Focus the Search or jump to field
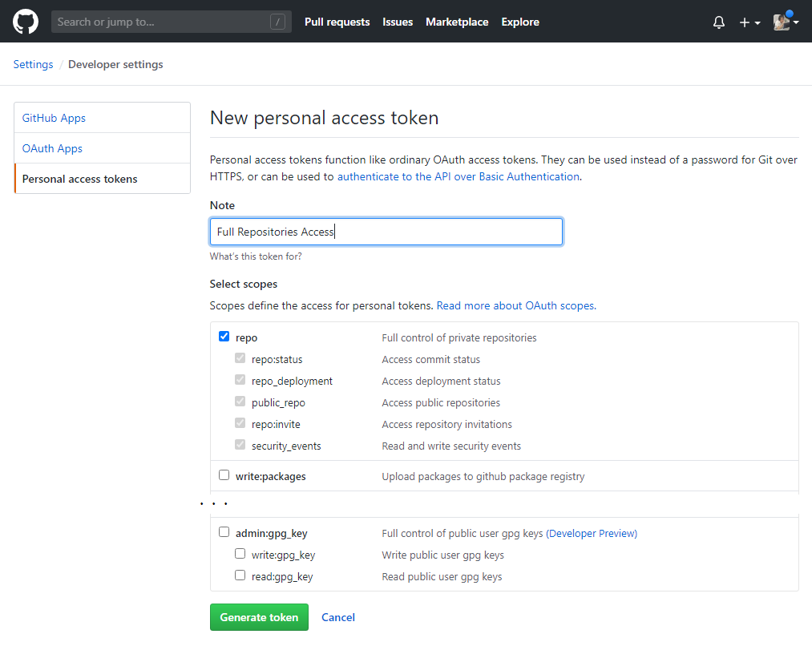The height and width of the screenshot is (646, 812). [160, 22]
